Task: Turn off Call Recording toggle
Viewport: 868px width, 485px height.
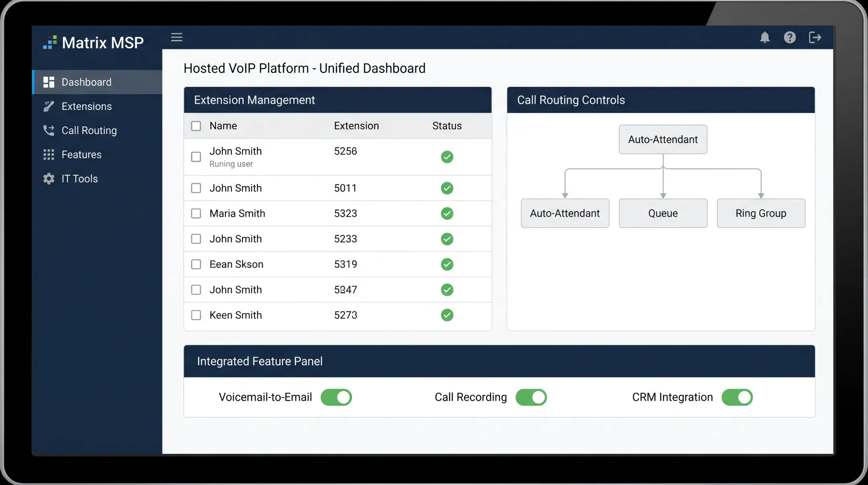Action: (x=531, y=397)
